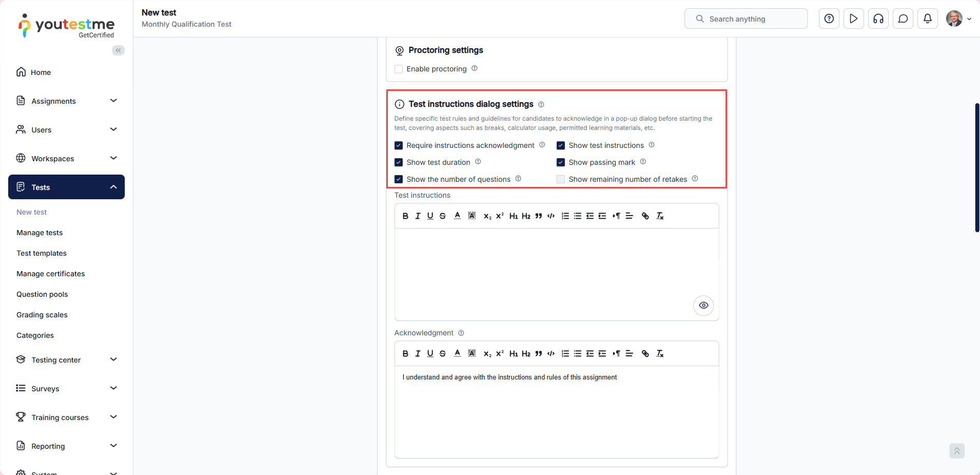Click the notification bell icon
Viewport: 980px width, 475px height.
927,19
